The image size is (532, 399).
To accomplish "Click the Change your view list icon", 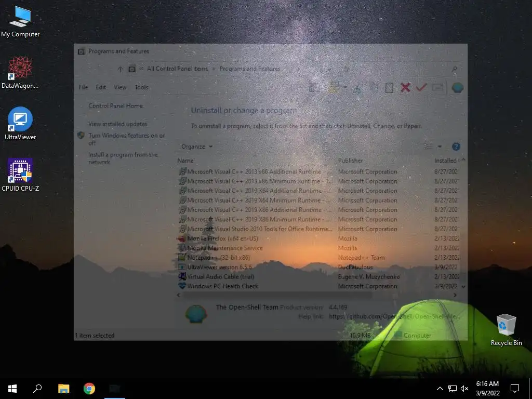I will pyautogui.click(x=428, y=146).
